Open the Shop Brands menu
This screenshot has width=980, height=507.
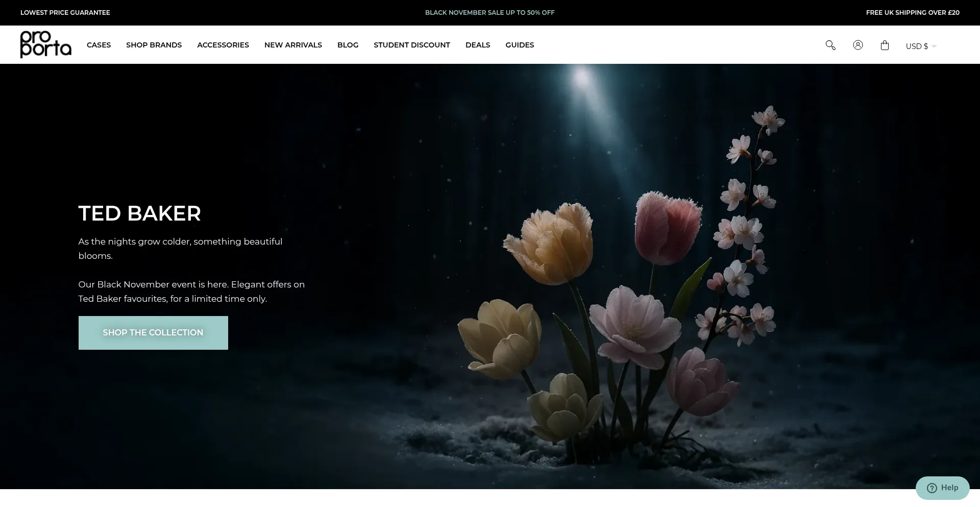click(x=154, y=45)
